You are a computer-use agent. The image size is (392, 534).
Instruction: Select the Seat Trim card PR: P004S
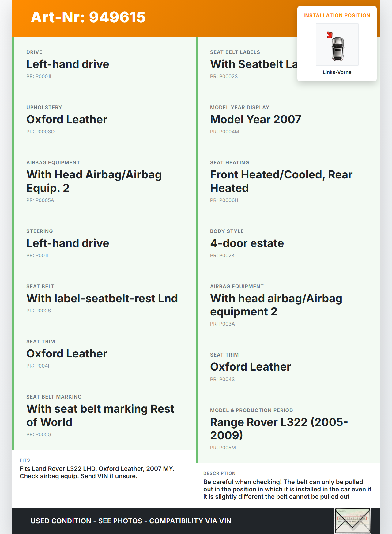pyautogui.click(x=288, y=367)
